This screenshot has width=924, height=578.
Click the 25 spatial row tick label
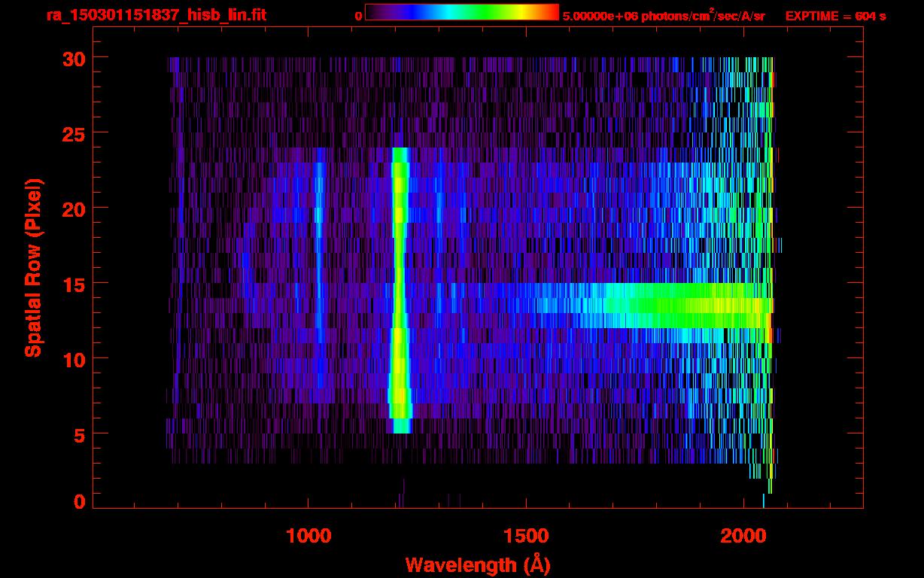(x=74, y=133)
